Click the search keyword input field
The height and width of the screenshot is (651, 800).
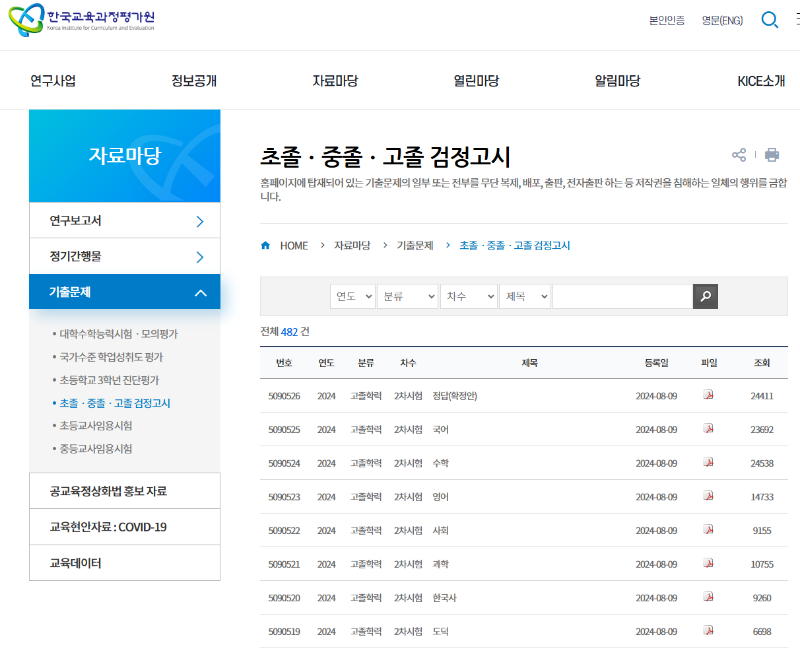click(622, 296)
